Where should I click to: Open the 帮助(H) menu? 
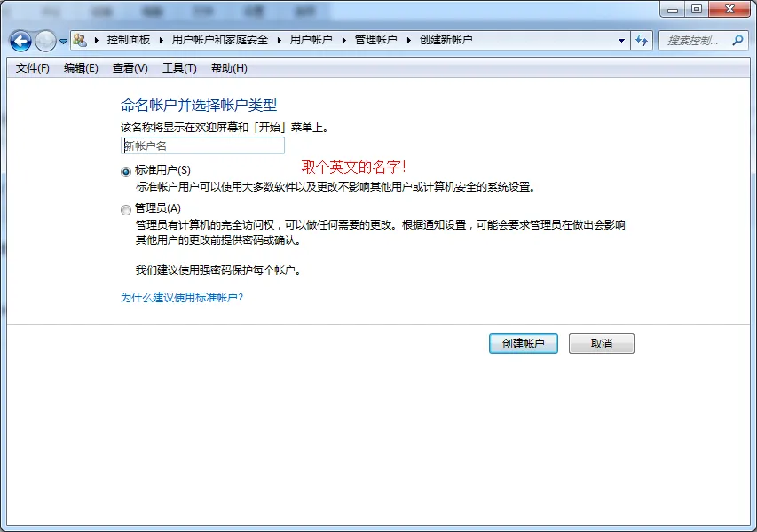[229, 68]
